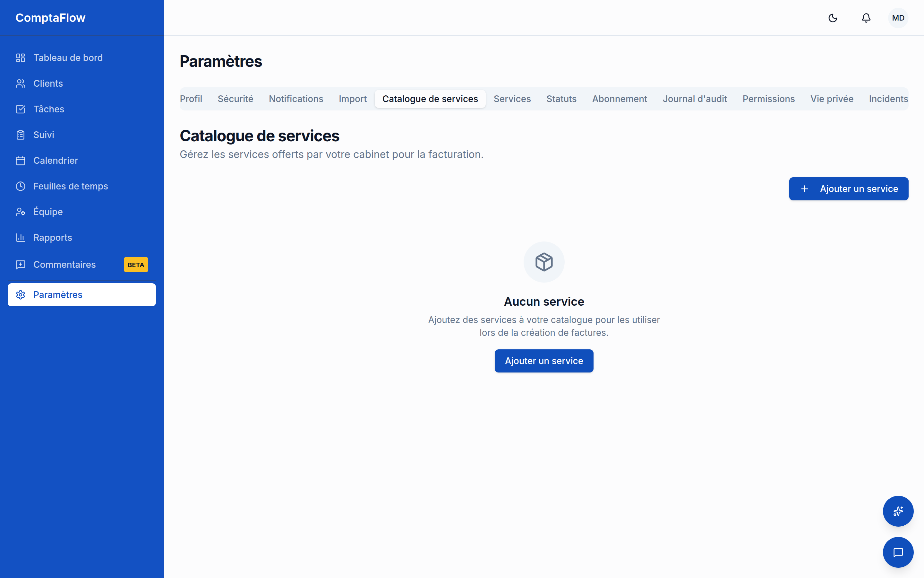This screenshot has width=924, height=578.
Task: Click the top-right Ajouter un service button
Action: 849,189
